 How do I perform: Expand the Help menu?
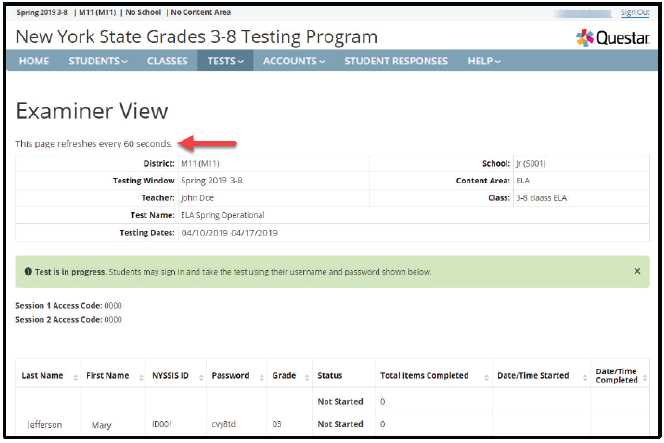pos(484,61)
